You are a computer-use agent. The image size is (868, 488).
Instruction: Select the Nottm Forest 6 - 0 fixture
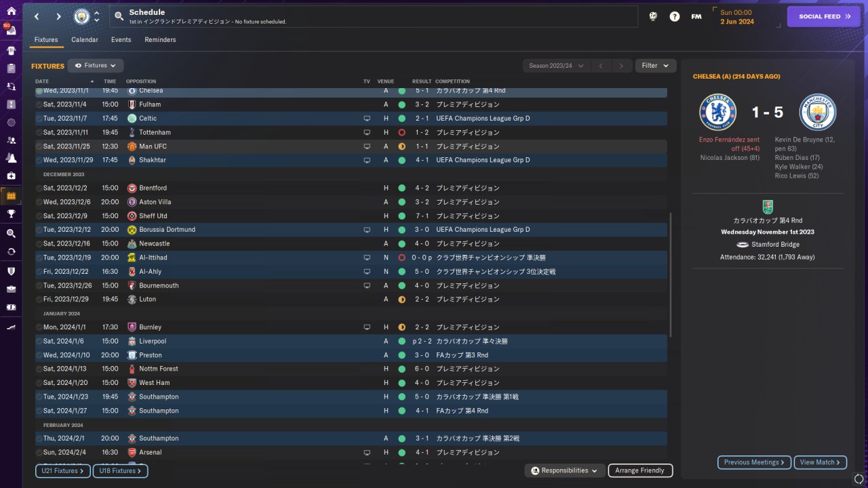(351, 369)
